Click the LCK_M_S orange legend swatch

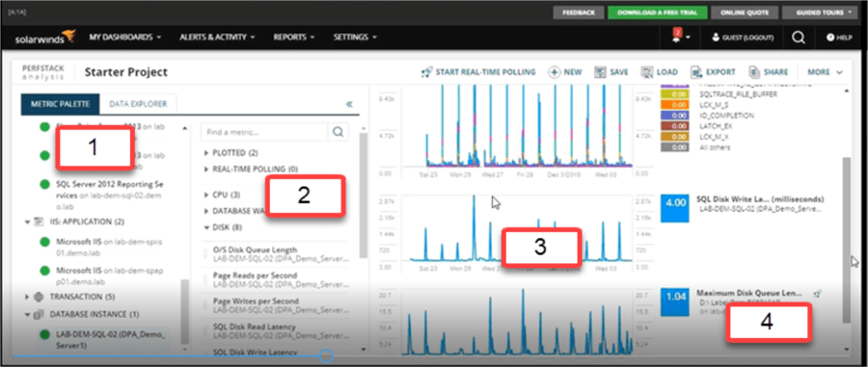coord(675,104)
